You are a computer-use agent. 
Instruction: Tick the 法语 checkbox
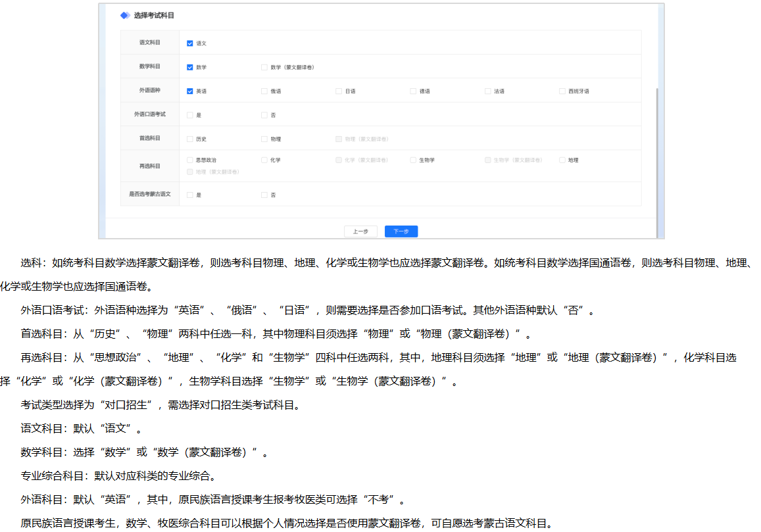click(x=488, y=91)
